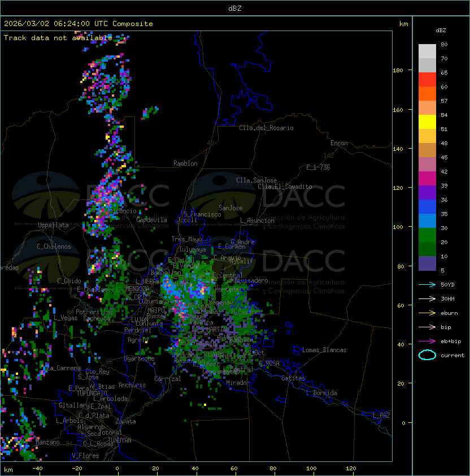Select the royal blue swatch between 36 and 35
470x476 pixels.
point(427,207)
